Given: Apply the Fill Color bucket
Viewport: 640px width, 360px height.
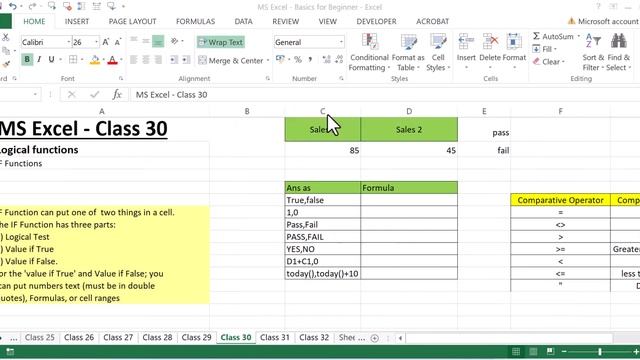Looking at the screenshot, I should coord(95,60).
